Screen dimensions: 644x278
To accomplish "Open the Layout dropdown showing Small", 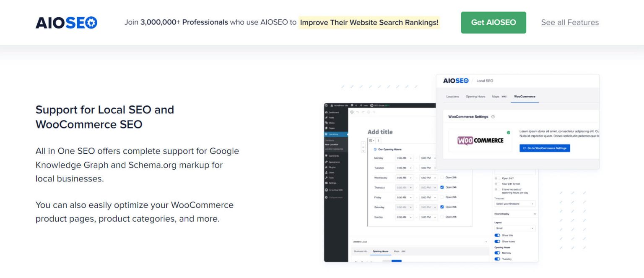I will point(515,228).
